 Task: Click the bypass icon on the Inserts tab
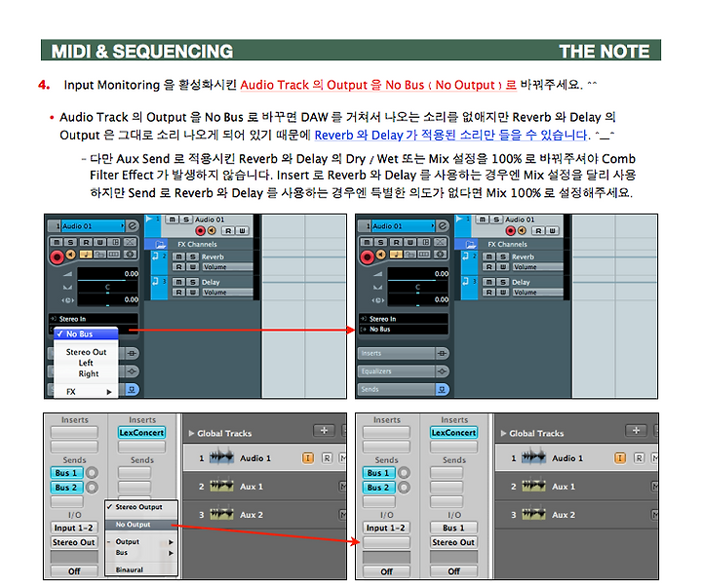[x=442, y=353]
